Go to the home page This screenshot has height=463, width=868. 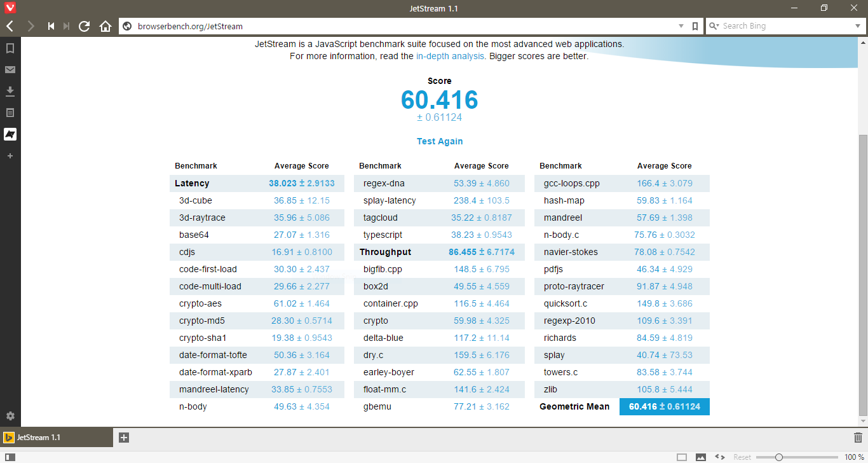(105, 26)
